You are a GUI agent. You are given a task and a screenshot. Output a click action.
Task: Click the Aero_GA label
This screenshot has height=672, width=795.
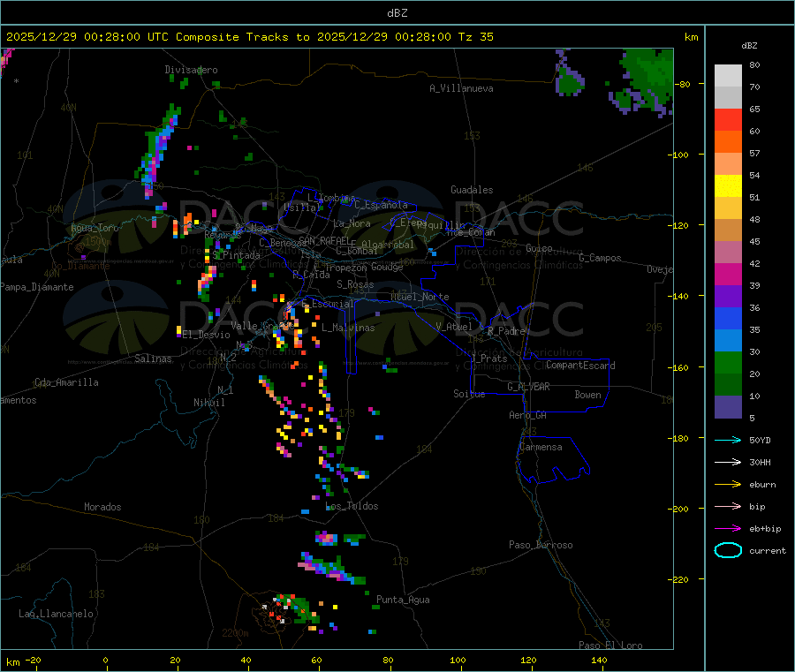[527, 415]
